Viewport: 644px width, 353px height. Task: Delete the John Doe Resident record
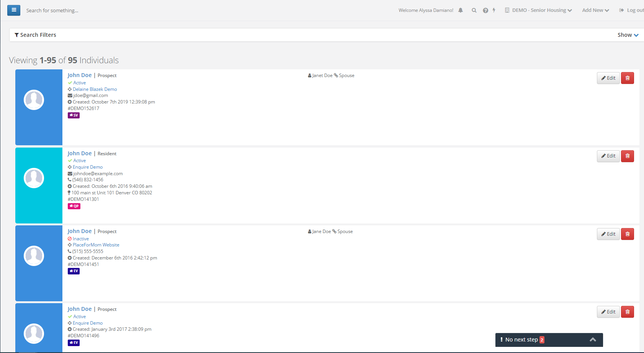[627, 156]
